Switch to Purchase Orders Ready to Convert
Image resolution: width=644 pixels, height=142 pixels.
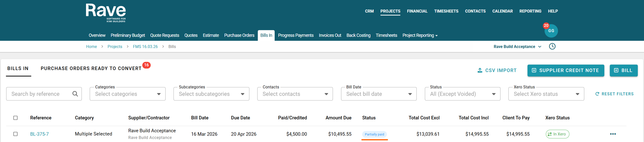pyautogui.click(x=91, y=68)
